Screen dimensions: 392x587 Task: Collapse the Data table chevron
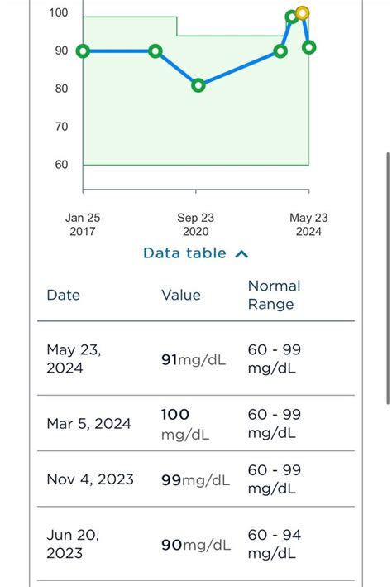pyautogui.click(x=241, y=254)
